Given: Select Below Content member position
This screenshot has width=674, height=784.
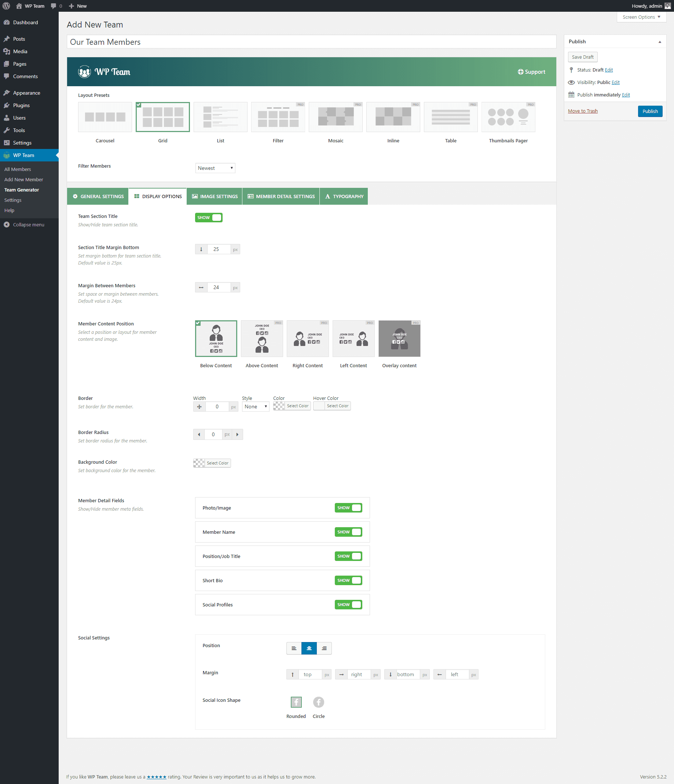Looking at the screenshot, I should [x=216, y=339].
